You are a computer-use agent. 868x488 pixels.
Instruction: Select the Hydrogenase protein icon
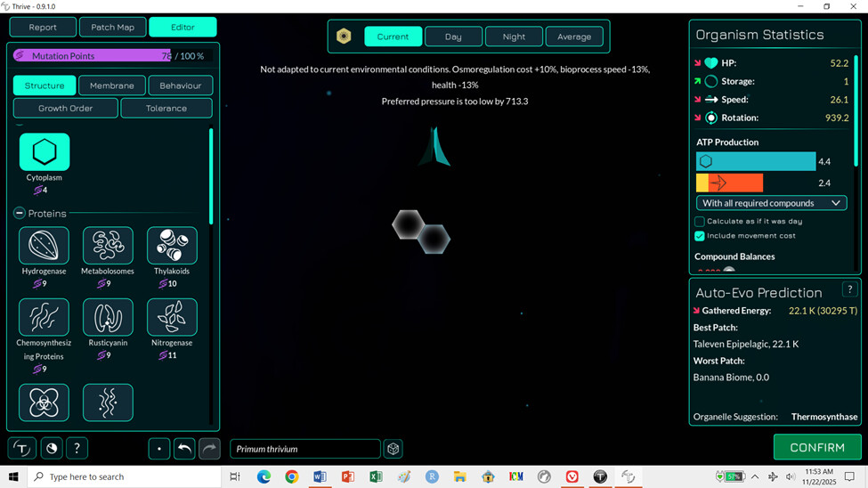[45, 246]
